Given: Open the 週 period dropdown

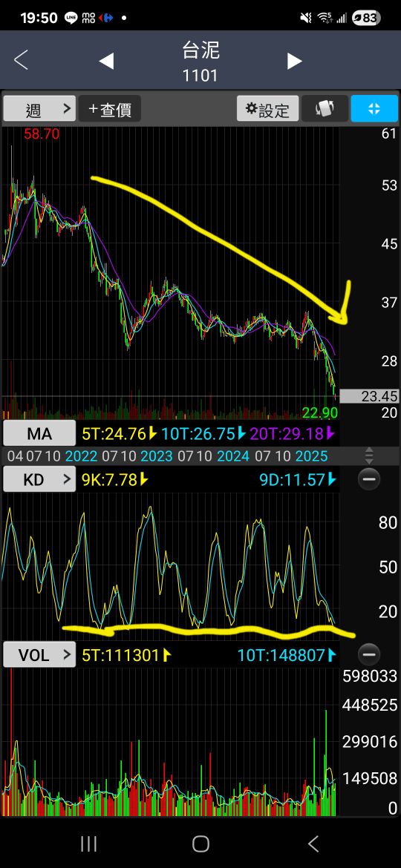Looking at the screenshot, I should tap(39, 108).
